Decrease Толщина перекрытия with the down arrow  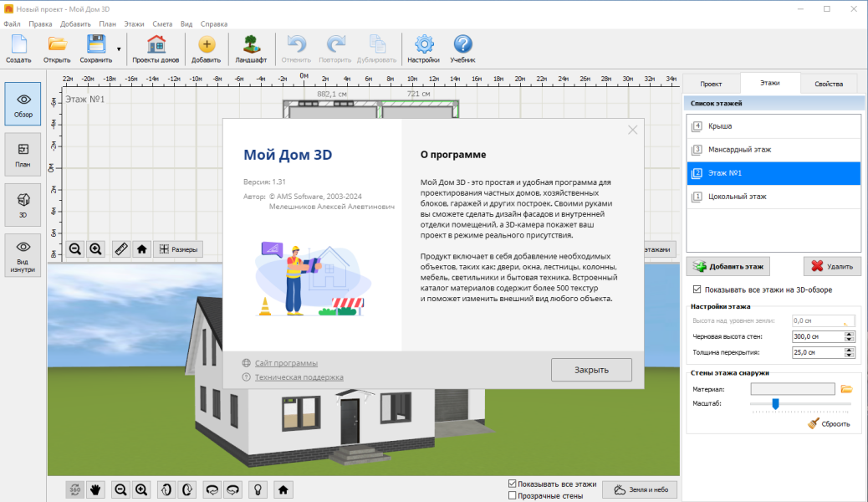[x=849, y=356]
